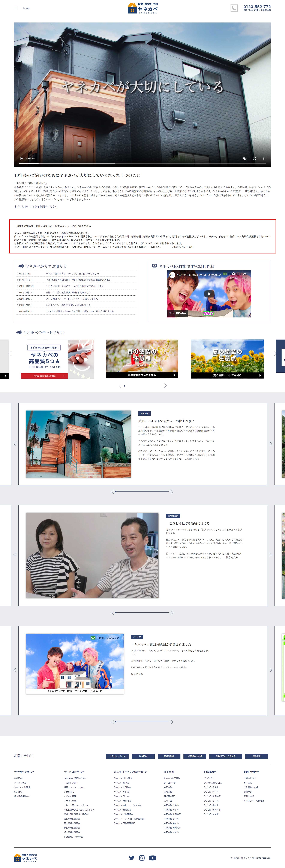
Task: Seek along the hero video progress bar
Action: coord(142,163)
